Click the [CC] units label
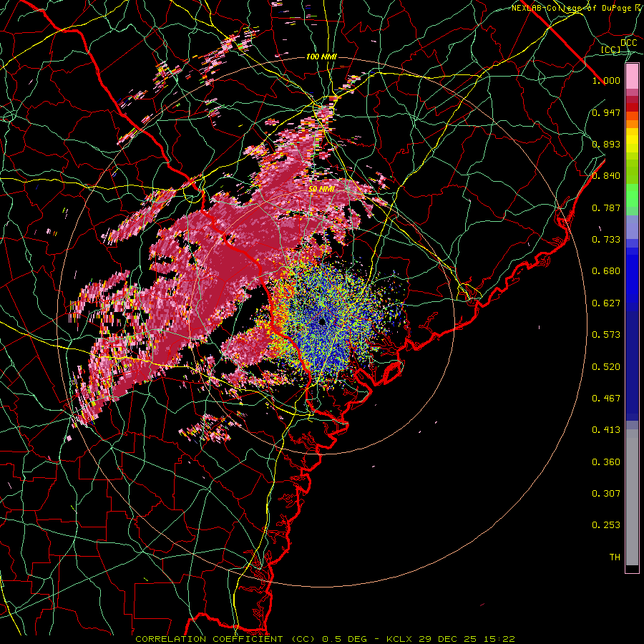 pos(610,49)
